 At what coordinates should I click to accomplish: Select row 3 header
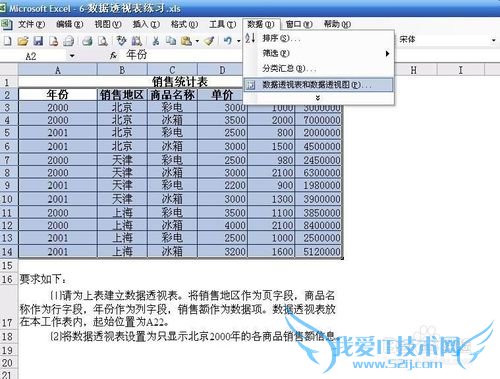pyautogui.click(x=9, y=107)
